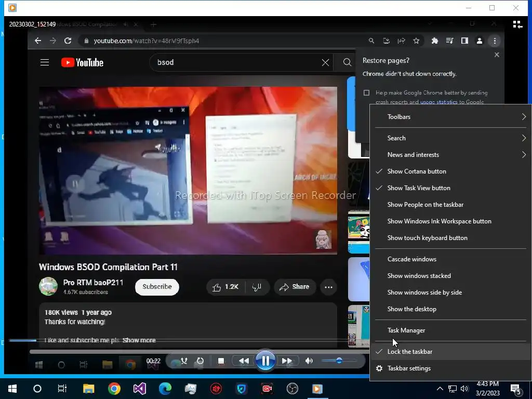Turn on shuffle in media player

[x=184, y=361]
